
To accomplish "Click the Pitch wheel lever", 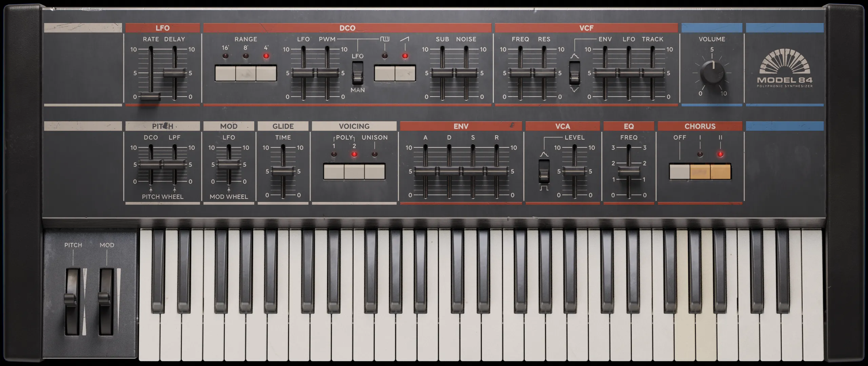I will point(71,300).
